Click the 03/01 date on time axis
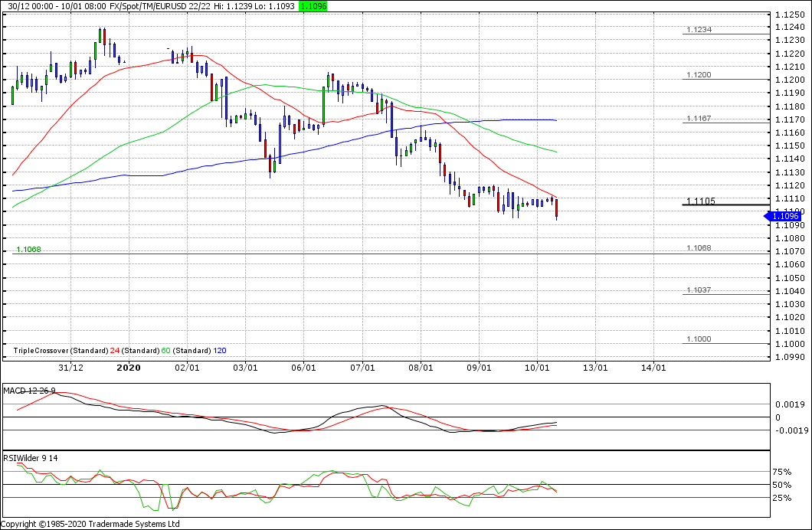Viewport: 812px width, 530px height. [245, 368]
